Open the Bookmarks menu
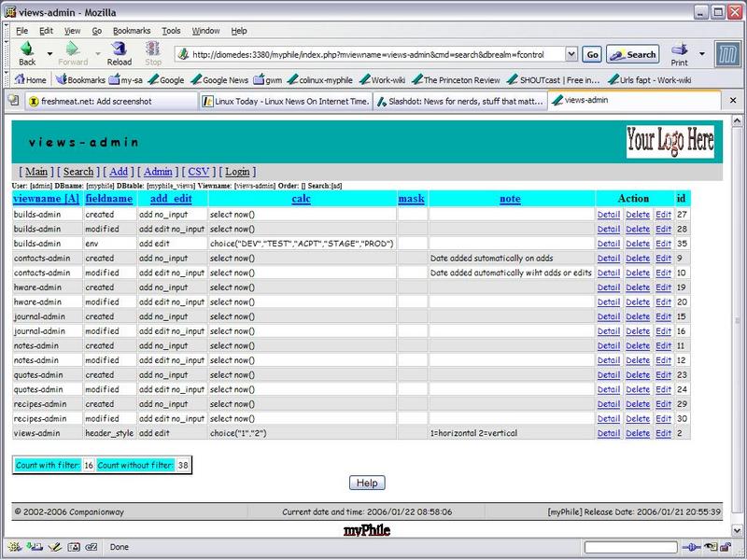747x560 pixels. [132, 31]
